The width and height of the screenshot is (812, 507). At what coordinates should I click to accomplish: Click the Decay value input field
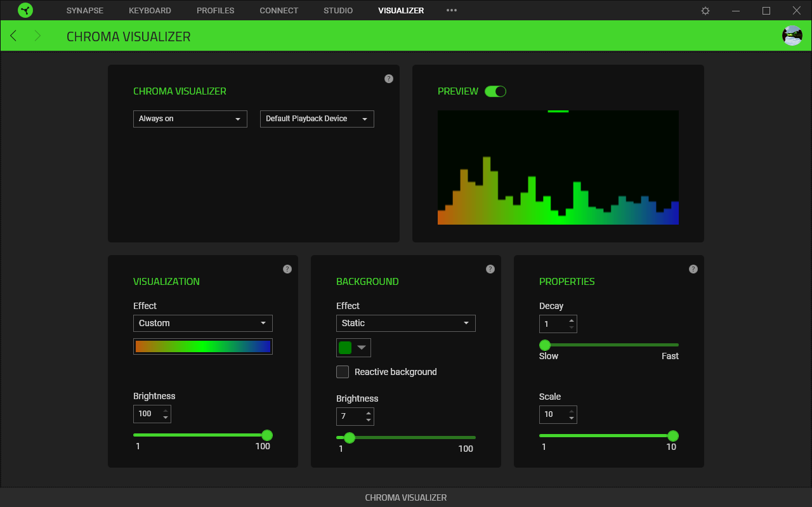point(552,324)
